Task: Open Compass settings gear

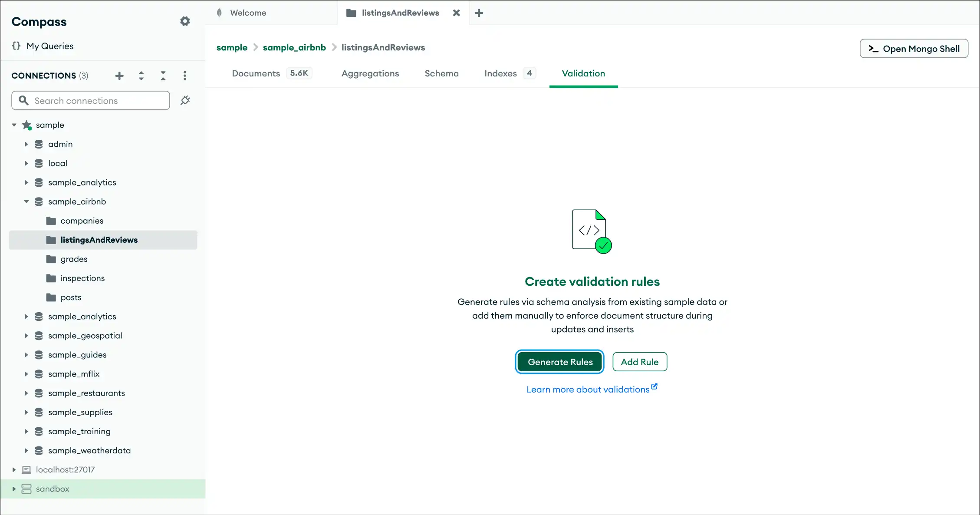Action: click(185, 21)
